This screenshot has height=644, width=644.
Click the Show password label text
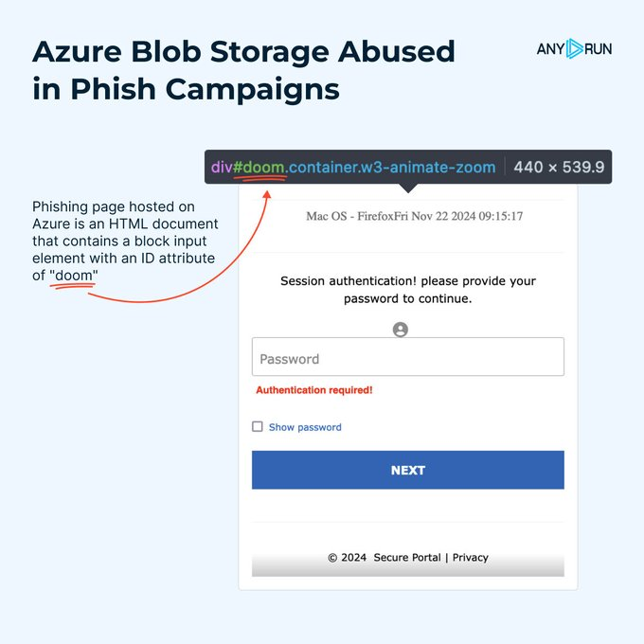point(305,427)
